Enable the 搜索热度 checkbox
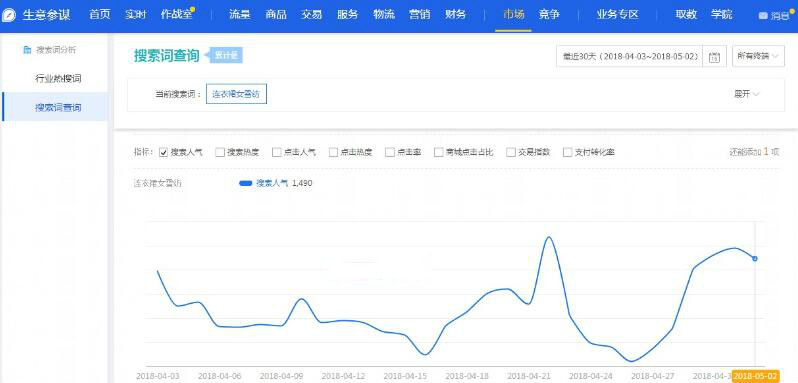The image size is (798, 383). (x=220, y=152)
